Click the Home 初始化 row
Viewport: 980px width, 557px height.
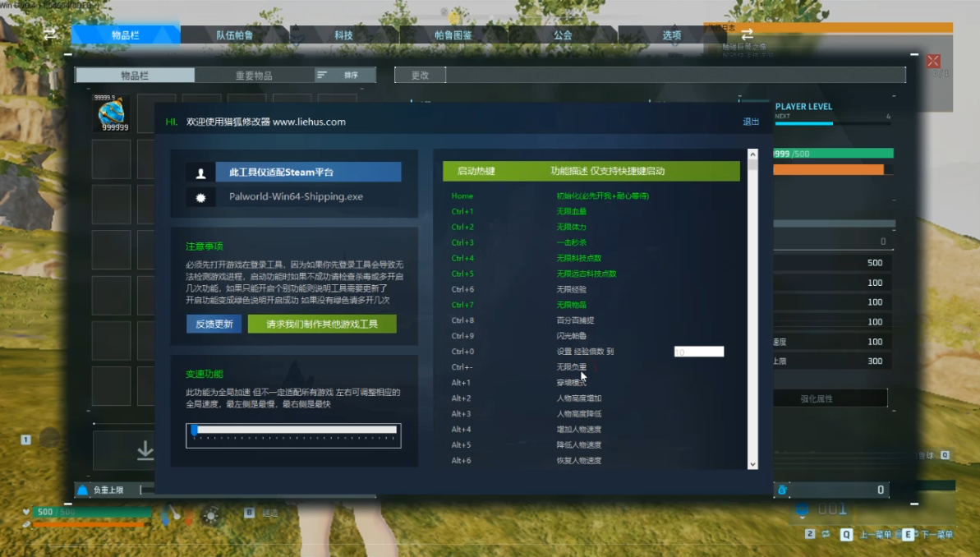point(591,196)
